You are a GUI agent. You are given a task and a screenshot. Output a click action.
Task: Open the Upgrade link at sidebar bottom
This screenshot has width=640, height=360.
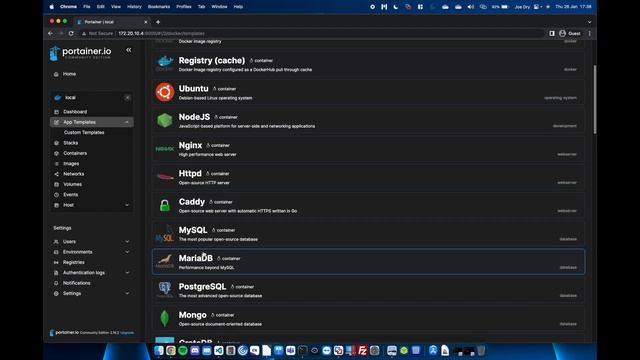pyautogui.click(x=127, y=333)
